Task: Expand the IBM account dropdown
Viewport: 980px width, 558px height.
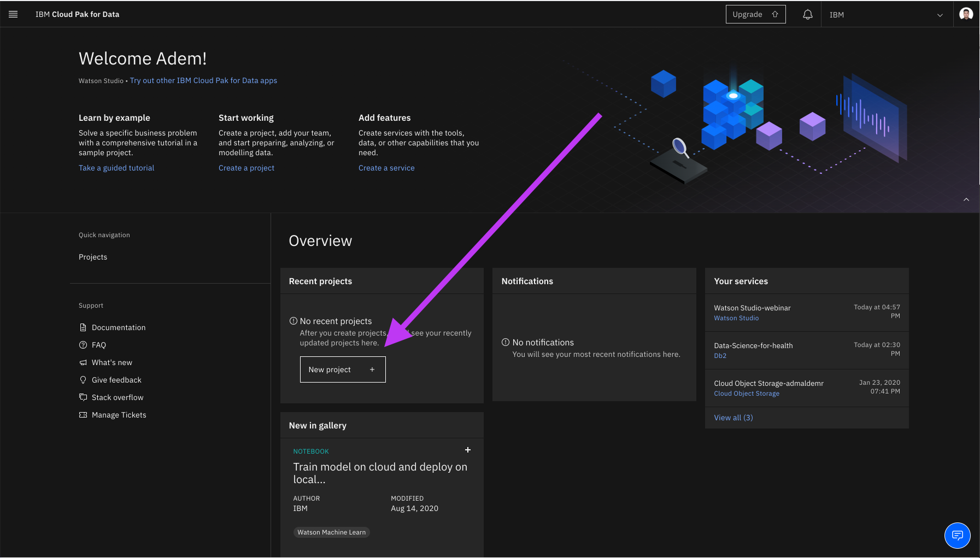Action: click(887, 15)
